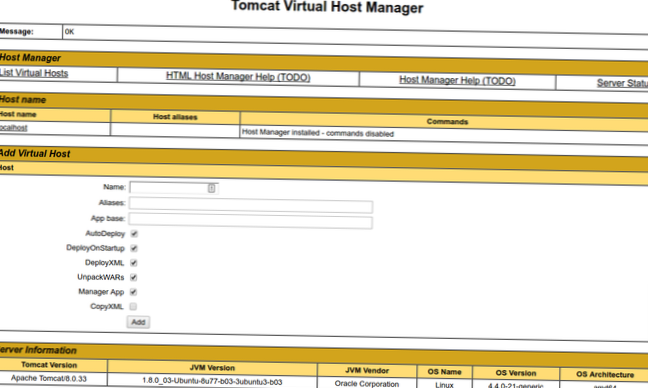
Task: Click the 'Commands' column header
Action: (447, 121)
